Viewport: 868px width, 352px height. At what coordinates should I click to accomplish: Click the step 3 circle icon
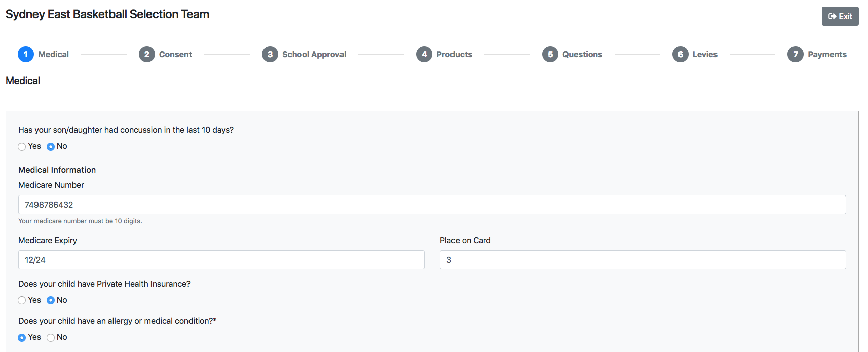click(270, 54)
